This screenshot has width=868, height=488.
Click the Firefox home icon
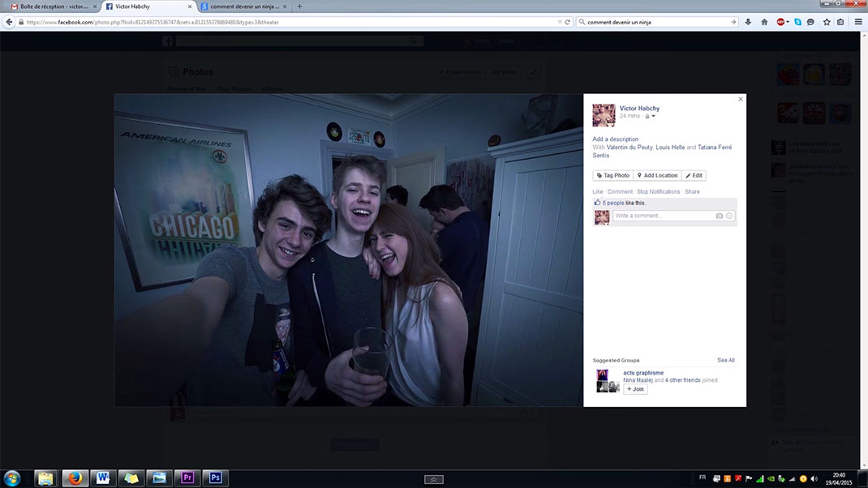[x=764, y=22]
